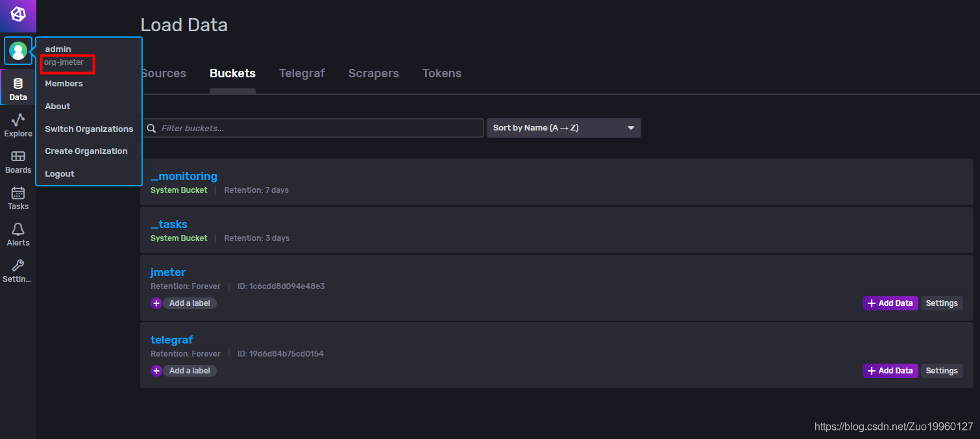
Task: Open Tasks in the sidebar
Action: point(18,198)
